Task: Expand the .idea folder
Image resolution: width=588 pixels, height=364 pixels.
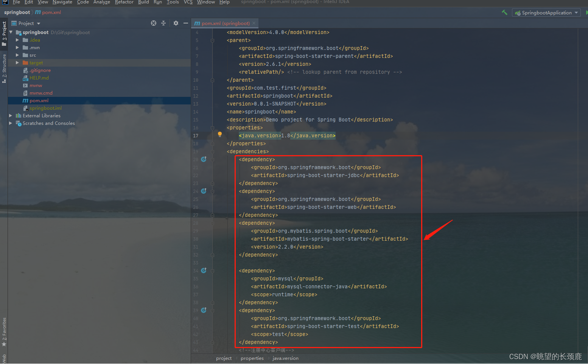Action: coord(17,40)
